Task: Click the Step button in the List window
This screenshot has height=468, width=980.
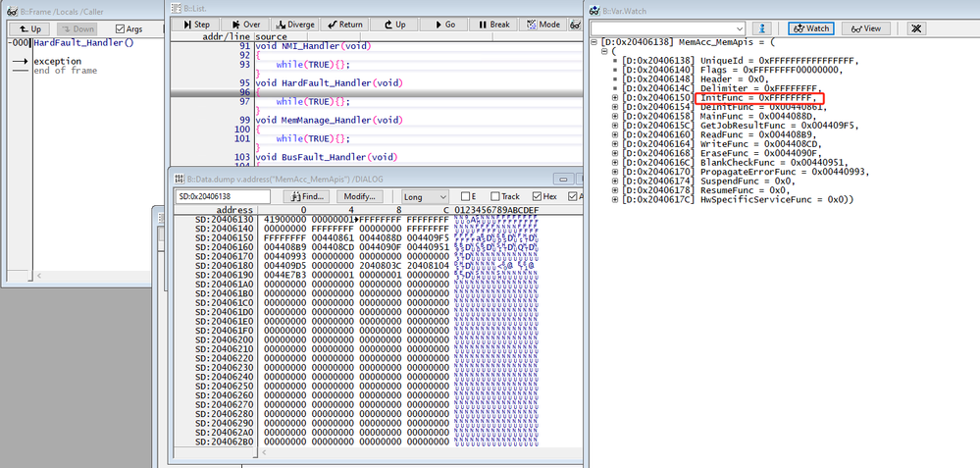Action: (x=195, y=25)
